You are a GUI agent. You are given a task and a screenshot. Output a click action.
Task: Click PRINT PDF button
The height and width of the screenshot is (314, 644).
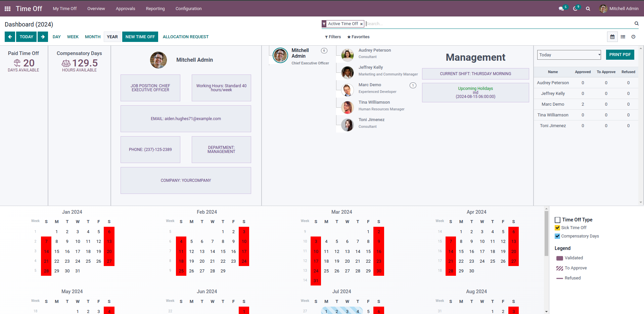(620, 55)
